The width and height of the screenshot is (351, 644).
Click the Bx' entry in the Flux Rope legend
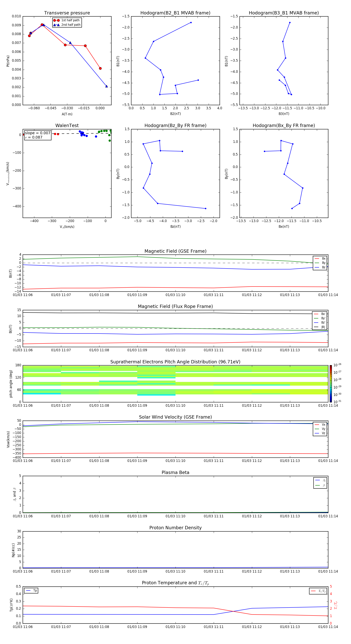point(320,314)
